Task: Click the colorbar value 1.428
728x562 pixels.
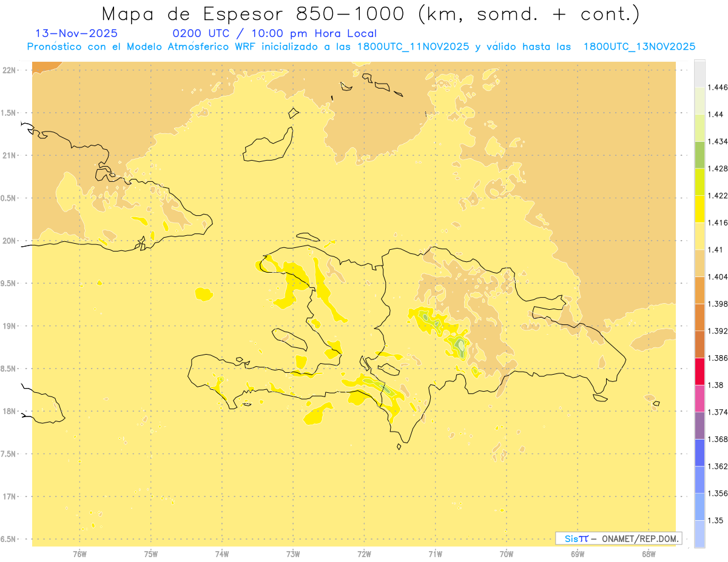Action: (718, 169)
